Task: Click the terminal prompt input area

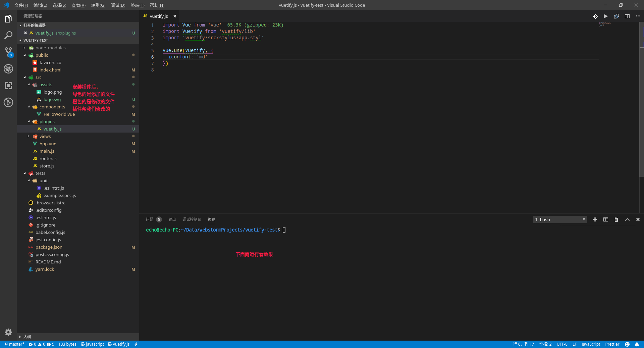Action: point(284,230)
